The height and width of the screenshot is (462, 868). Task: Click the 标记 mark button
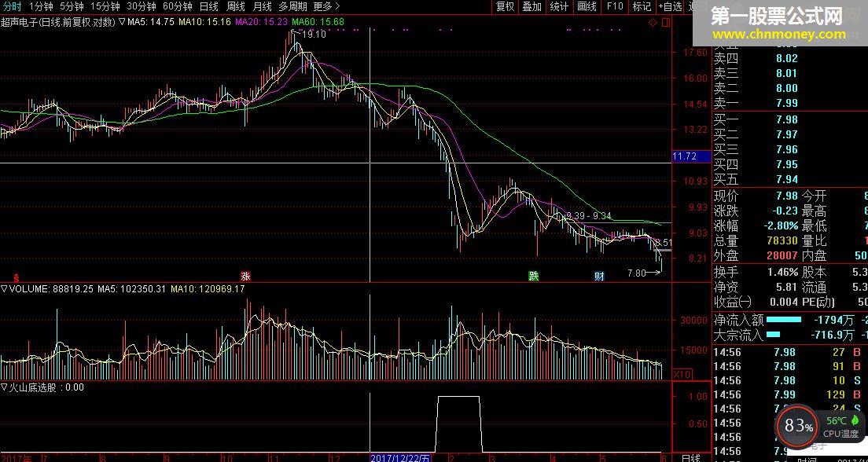642,6
